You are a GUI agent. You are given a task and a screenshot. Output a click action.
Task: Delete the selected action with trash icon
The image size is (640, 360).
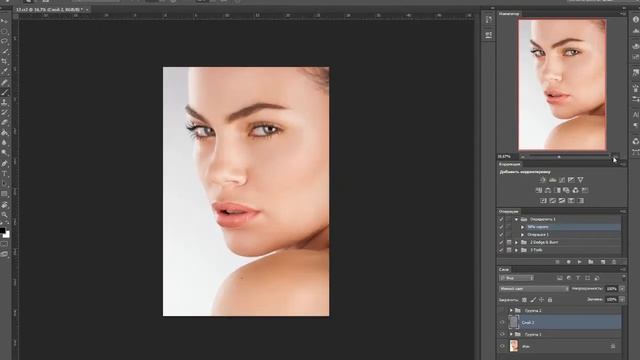click(x=614, y=262)
